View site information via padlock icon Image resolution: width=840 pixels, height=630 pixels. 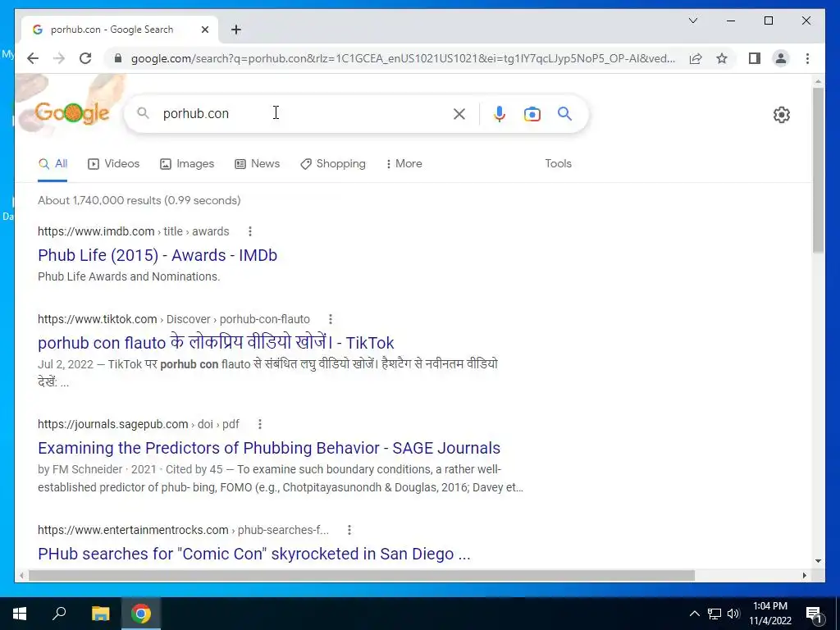pos(118,58)
